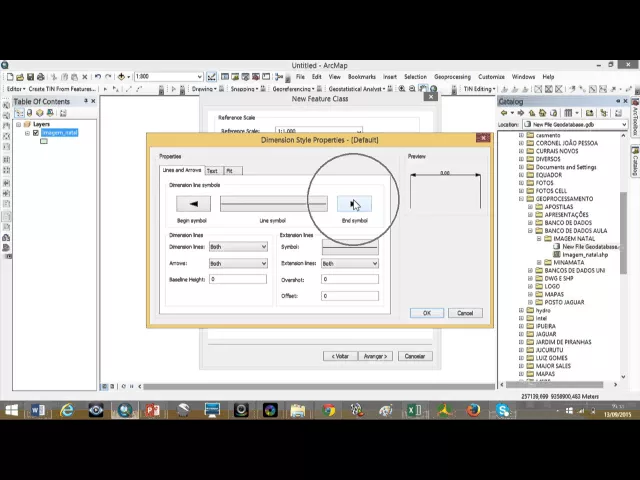Select List By Source icon in Table Of Contents
The width and height of the screenshot is (640, 480).
click(x=29, y=113)
